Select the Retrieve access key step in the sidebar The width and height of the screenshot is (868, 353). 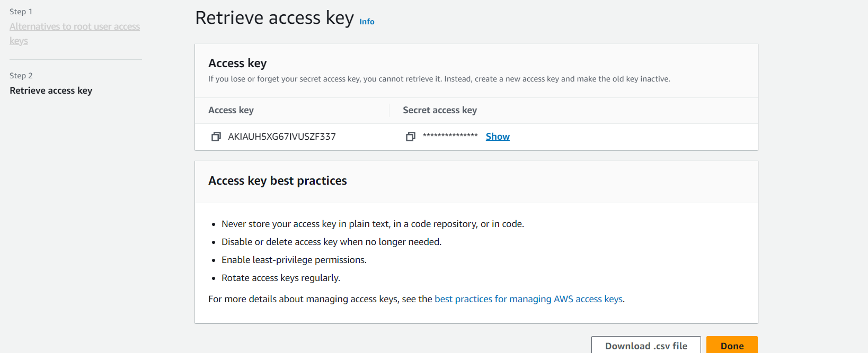pyautogui.click(x=51, y=90)
